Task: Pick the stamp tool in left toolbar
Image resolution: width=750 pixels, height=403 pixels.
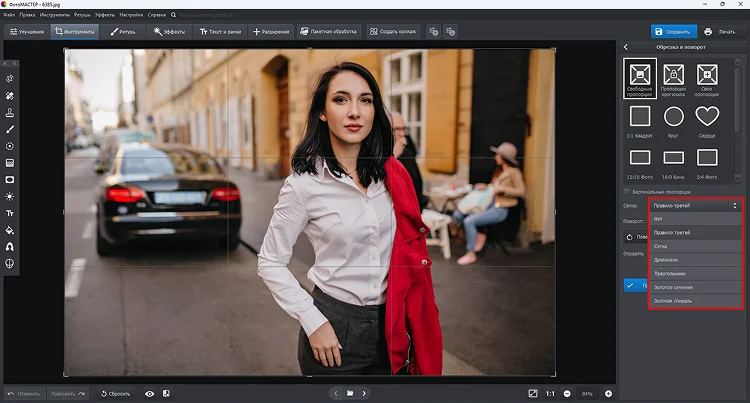Action: 10,113
